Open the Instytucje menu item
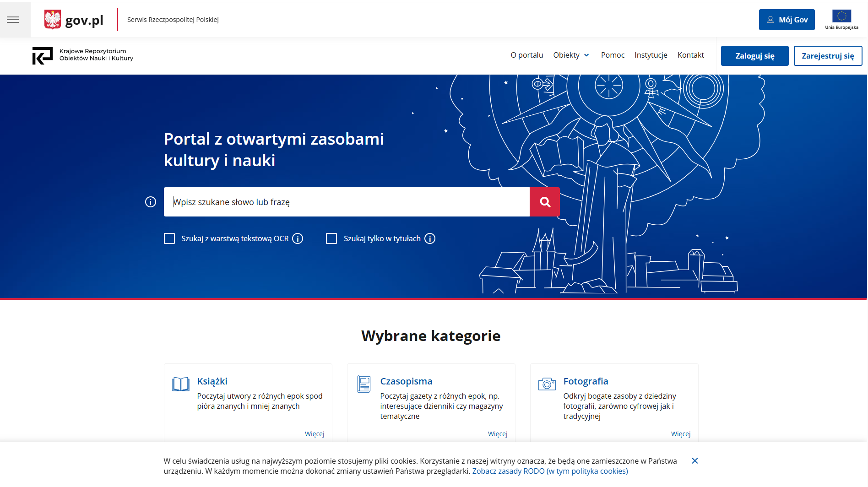Viewport: 868px width, 487px height. pos(651,55)
